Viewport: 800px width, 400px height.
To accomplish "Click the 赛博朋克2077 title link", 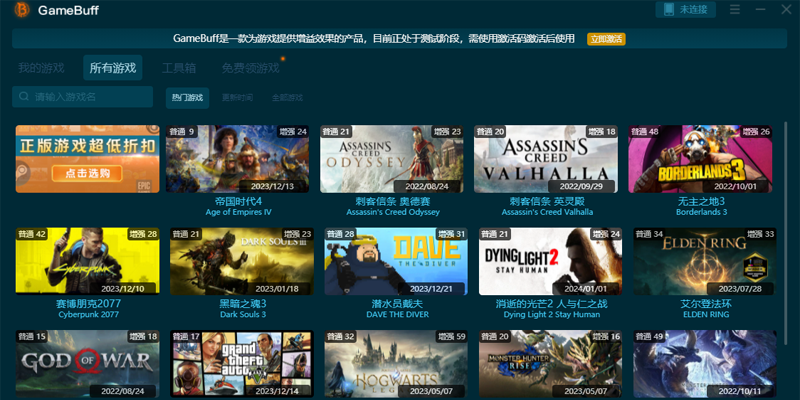I will coord(88,304).
